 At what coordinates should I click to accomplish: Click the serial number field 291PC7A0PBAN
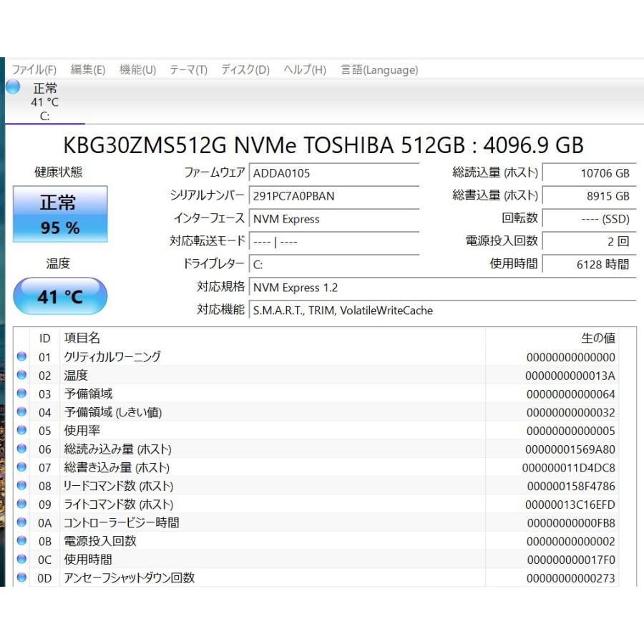point(334,196)
